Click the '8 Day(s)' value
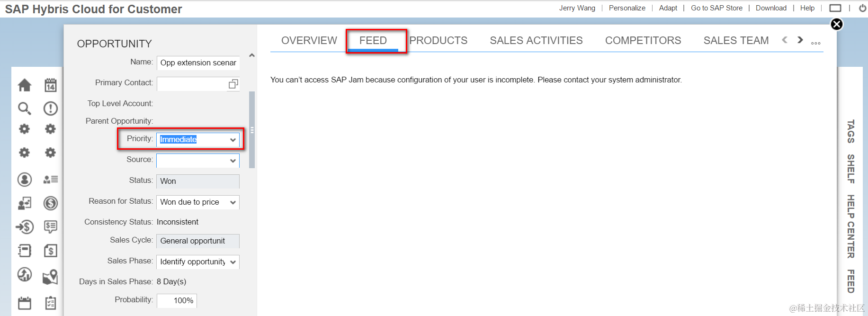The width and height of the screenshot is (868, 316). (171, 281)
